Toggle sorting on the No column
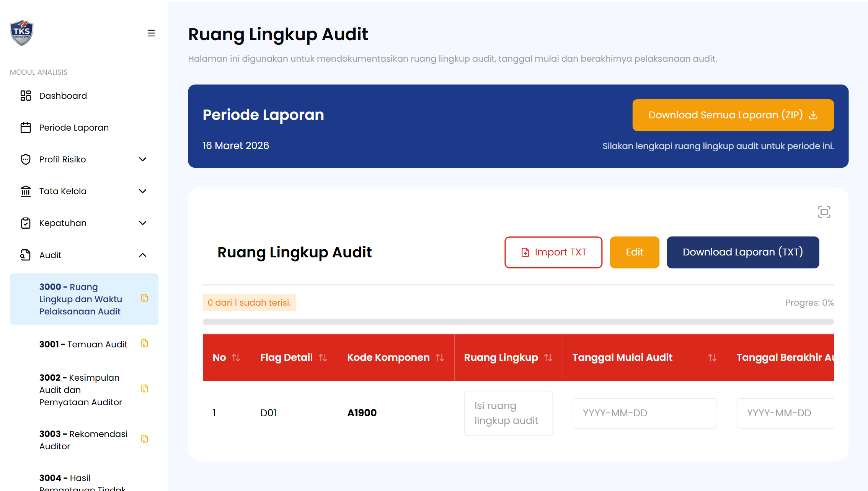 (237, 357)
